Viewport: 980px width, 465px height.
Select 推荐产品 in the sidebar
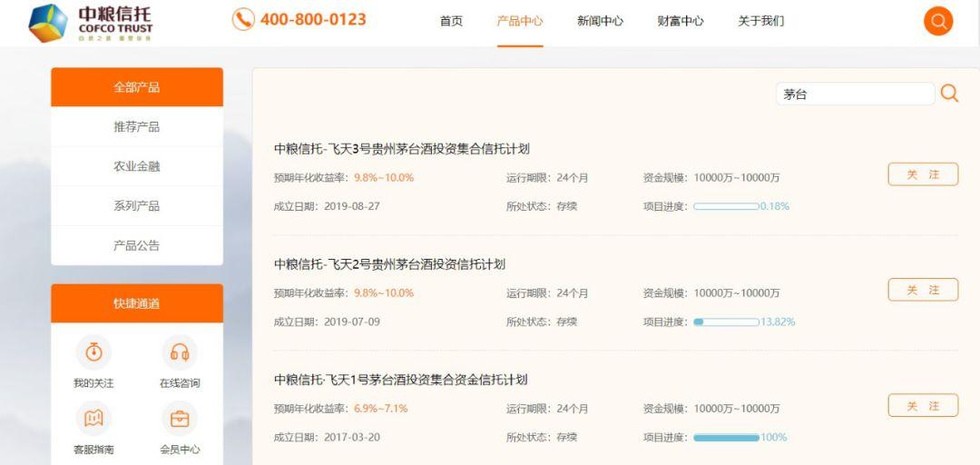pos(137,127)
